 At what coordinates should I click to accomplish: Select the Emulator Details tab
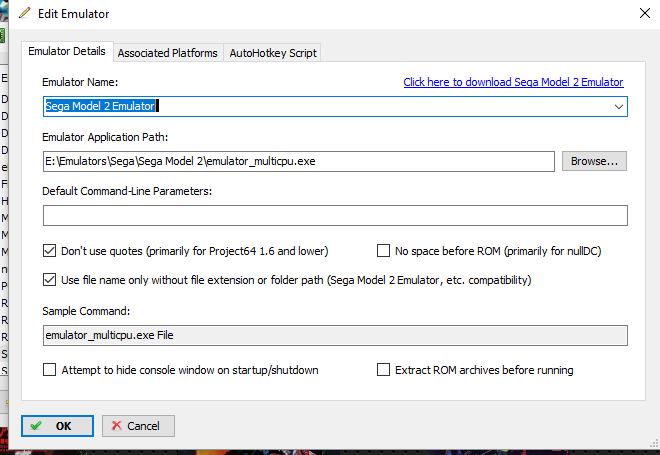[67, 51]
